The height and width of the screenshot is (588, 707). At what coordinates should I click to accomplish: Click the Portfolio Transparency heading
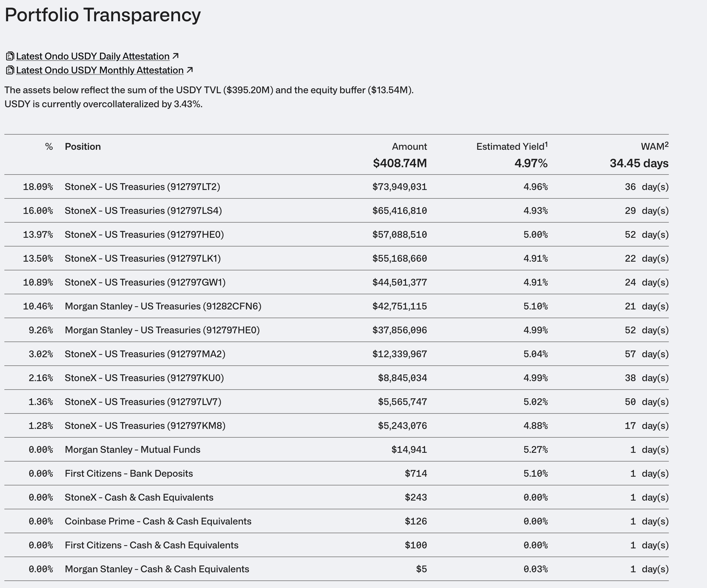pyautogui.click(x=103, y=15)
